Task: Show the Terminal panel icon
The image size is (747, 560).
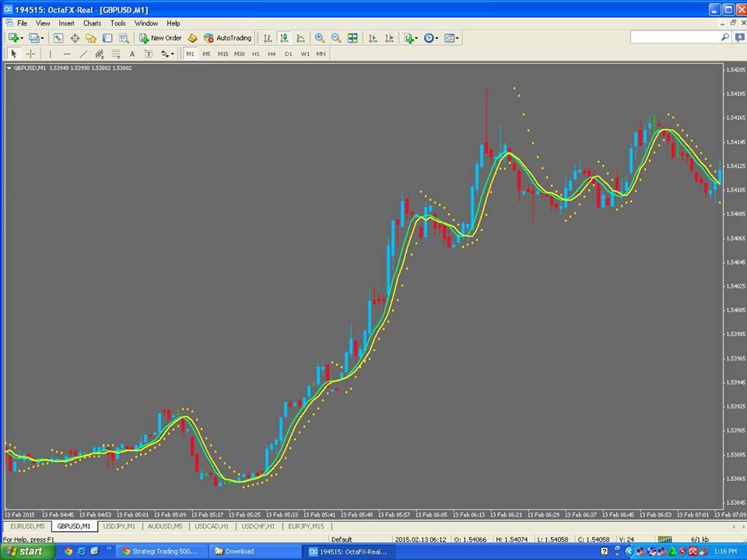Action: 107,38
